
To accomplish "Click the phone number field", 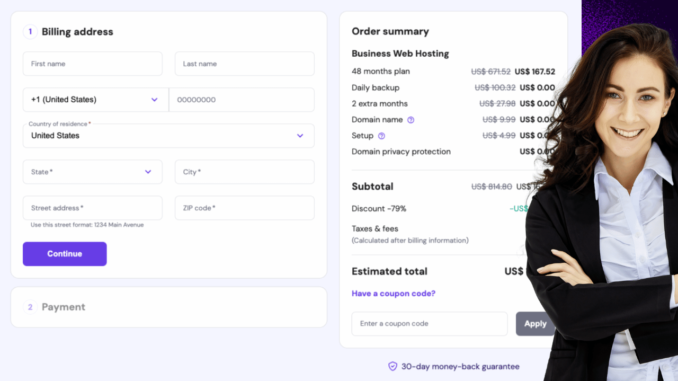I will click(242, 99).
